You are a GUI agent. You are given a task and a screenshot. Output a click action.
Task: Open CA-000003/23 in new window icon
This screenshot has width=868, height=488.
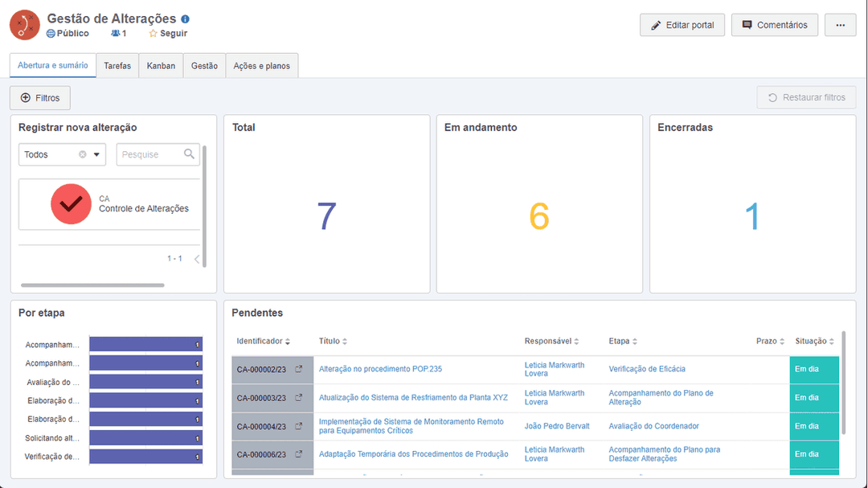tap(298, 398)
